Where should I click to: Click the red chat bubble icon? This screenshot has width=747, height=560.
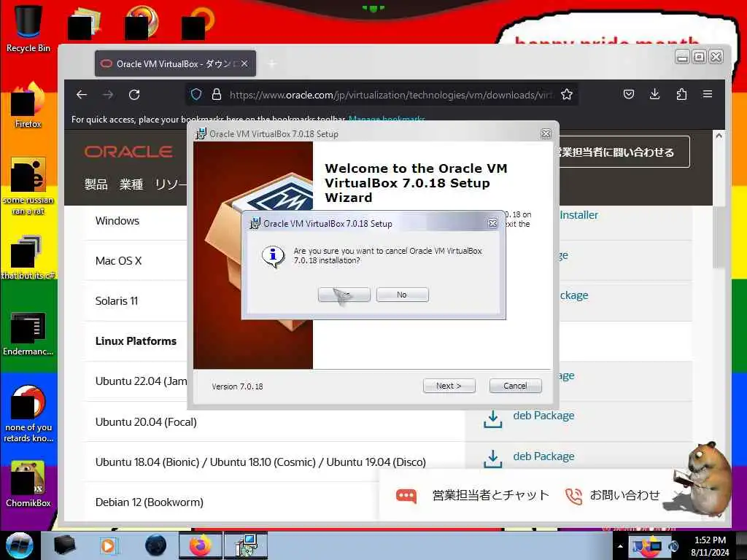pyautogui.click(x=406, y=496)
